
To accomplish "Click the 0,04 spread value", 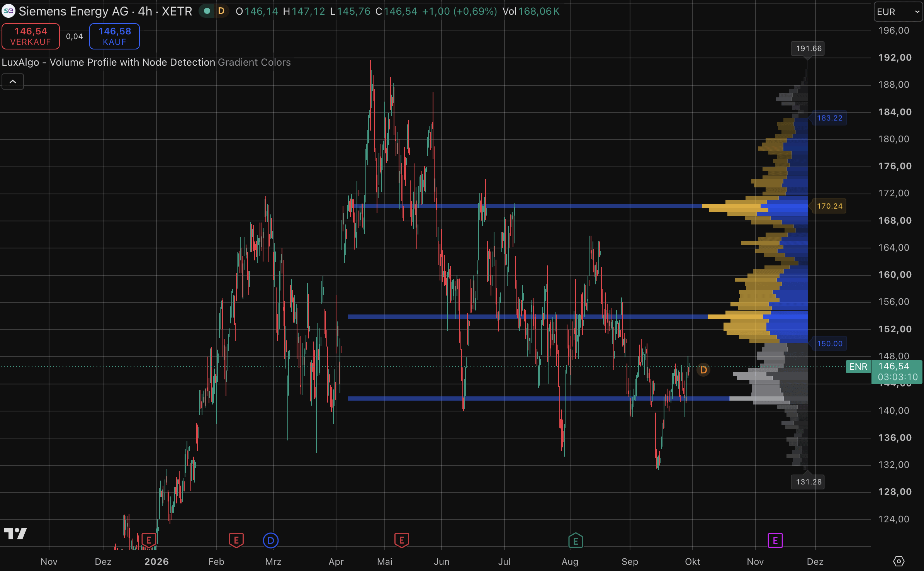I will (75, 36).
